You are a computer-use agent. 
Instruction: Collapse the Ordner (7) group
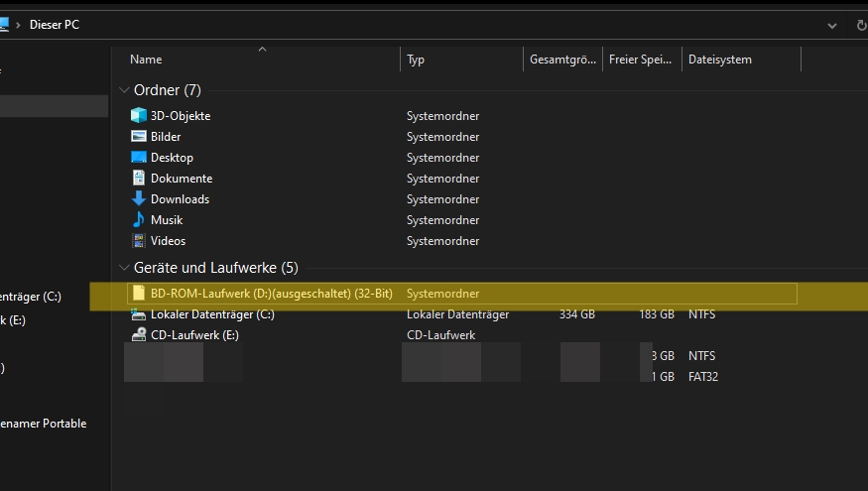click(124, 89)
